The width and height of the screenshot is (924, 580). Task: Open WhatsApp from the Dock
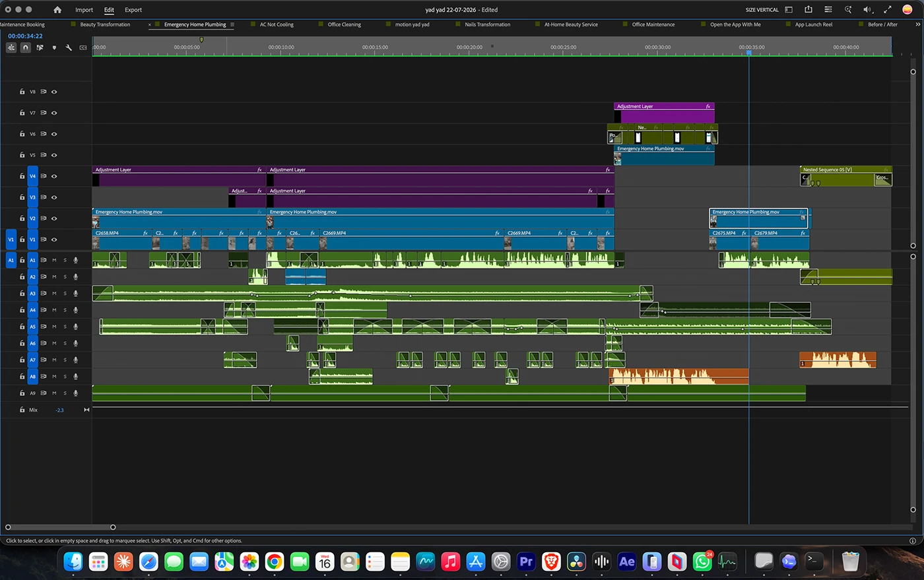point(702,562)
